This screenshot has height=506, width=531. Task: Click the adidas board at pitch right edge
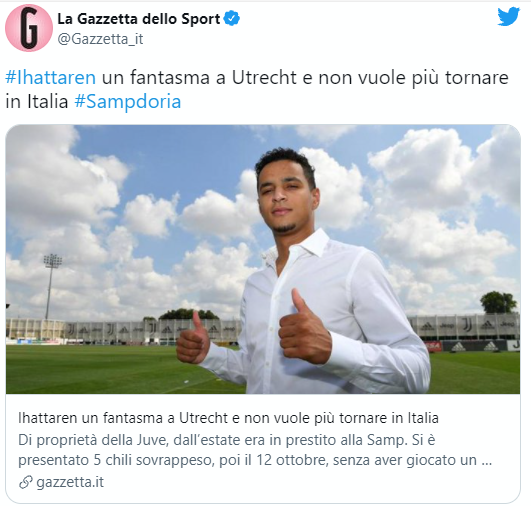474,346
